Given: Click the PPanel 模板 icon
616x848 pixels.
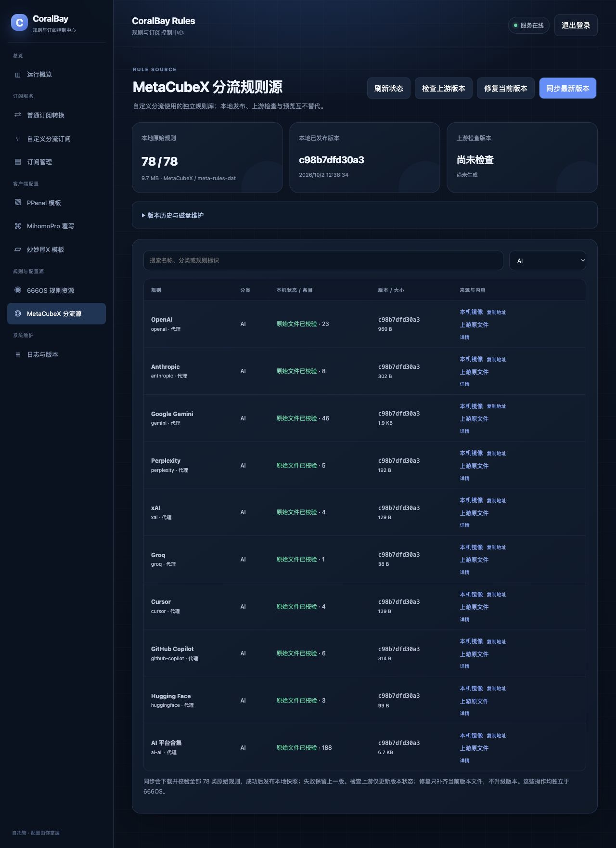Looking at the screenshot, I should coord(18,203).
